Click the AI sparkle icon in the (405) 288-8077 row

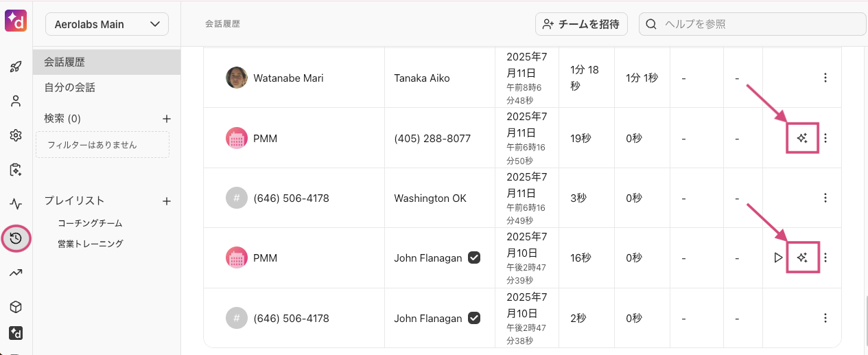(801, 138)
